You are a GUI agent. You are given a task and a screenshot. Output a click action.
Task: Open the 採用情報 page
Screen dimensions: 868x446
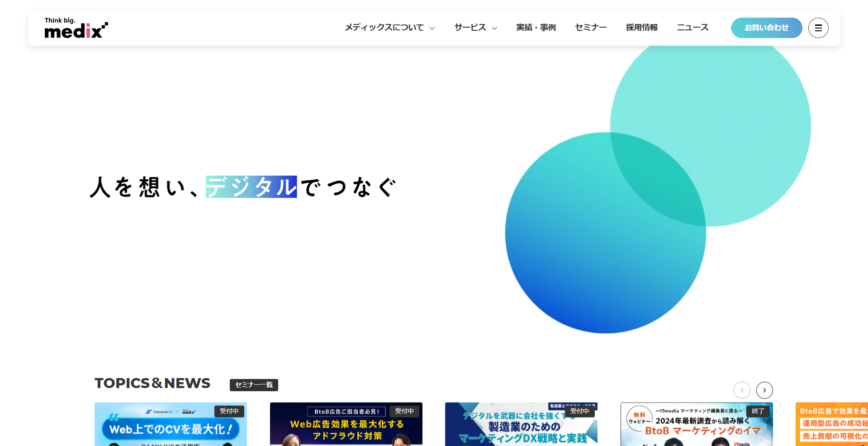pyautogui.click(x=641, y=28)
